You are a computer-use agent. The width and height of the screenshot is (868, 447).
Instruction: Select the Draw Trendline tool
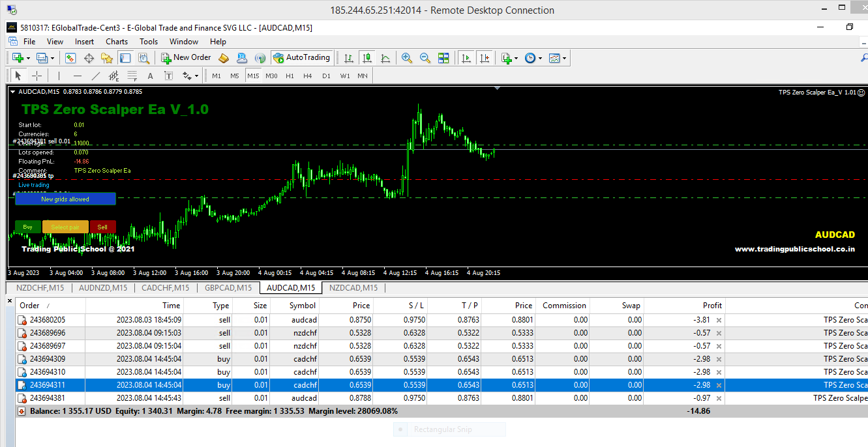click(x=95, y=76)
